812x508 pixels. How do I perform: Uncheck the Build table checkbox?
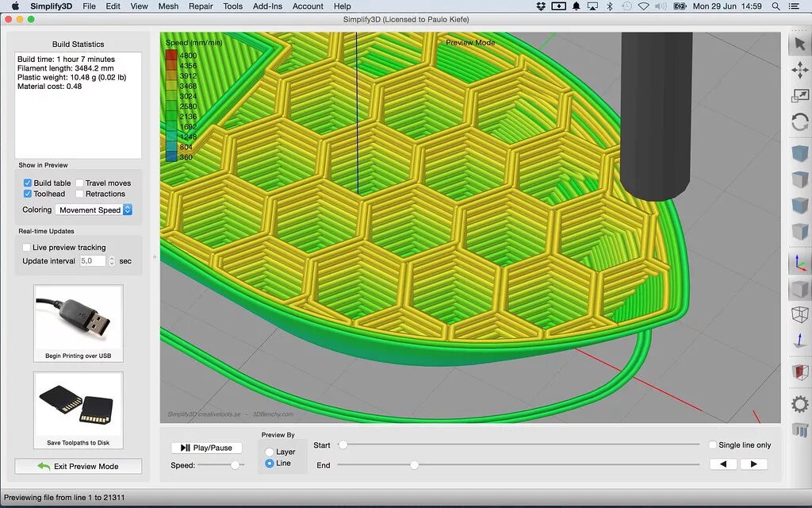(28, 183)
